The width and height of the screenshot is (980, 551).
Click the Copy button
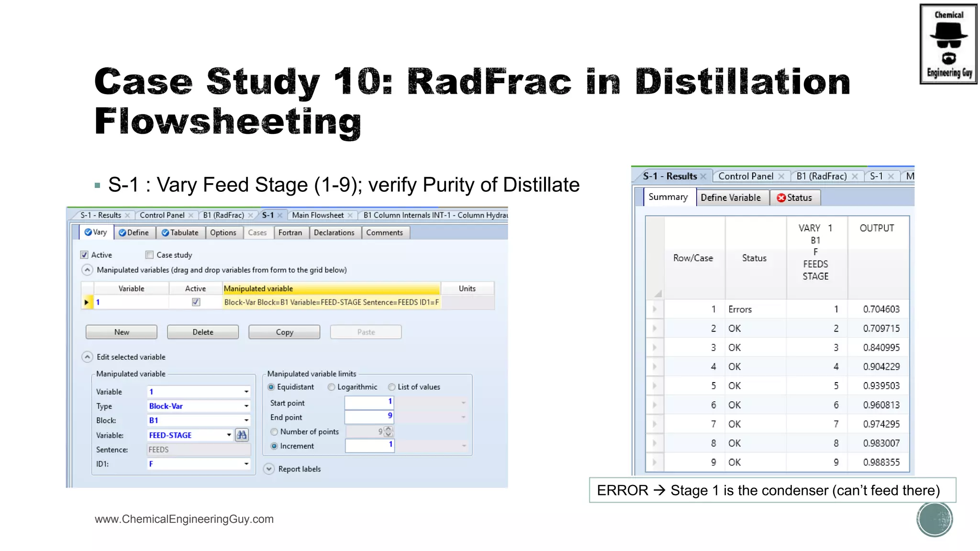coord(284,332)
